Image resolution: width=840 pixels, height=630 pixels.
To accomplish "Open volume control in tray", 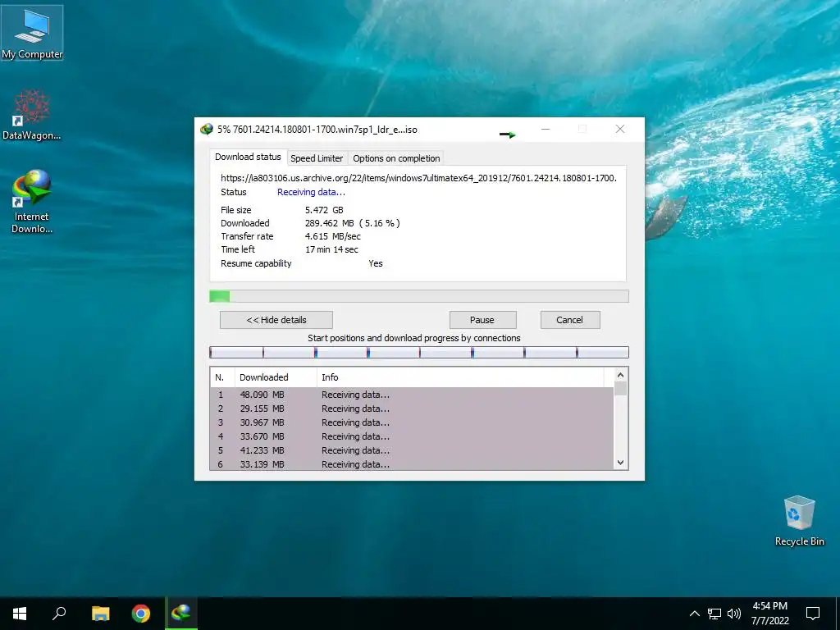I will pos(734,614).
